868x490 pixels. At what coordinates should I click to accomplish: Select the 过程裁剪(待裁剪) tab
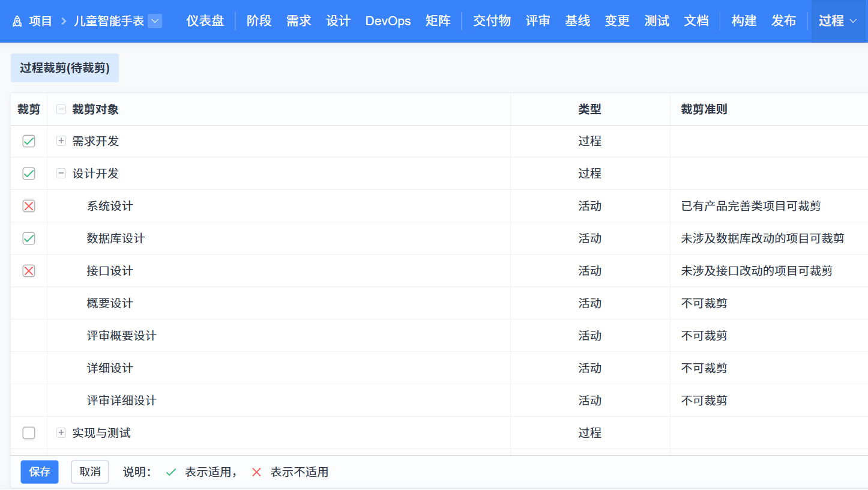pos(65,68)
